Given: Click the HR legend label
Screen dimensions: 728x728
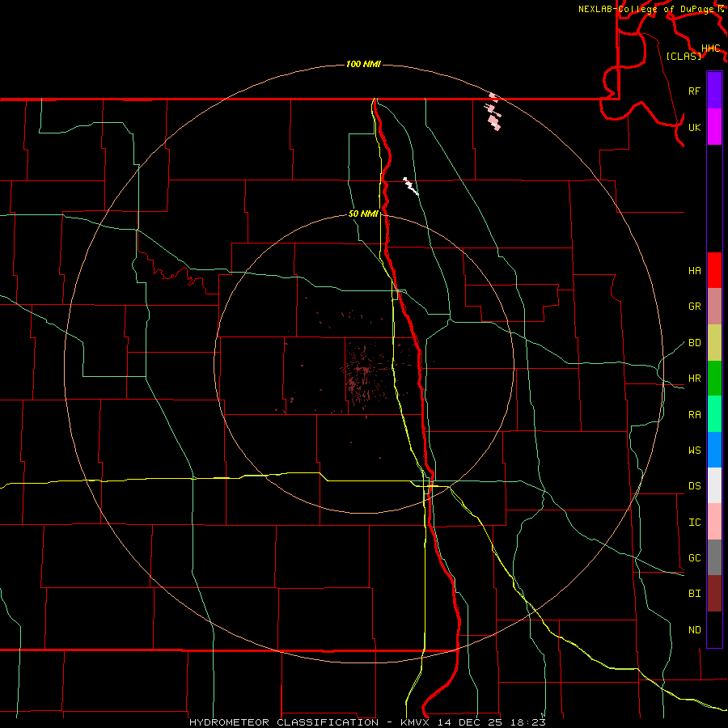Looking at the screenshot, I should click(x=694, y=379).
